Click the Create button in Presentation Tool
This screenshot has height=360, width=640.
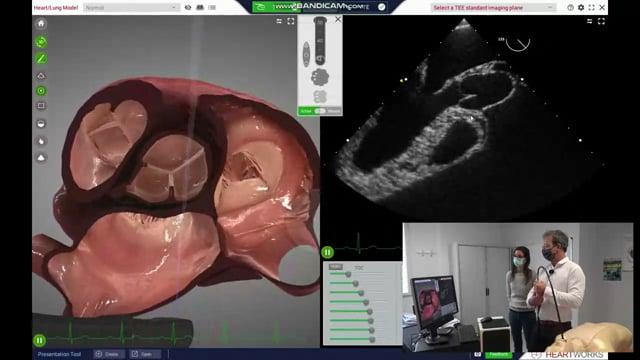click(x=107, y=354)
